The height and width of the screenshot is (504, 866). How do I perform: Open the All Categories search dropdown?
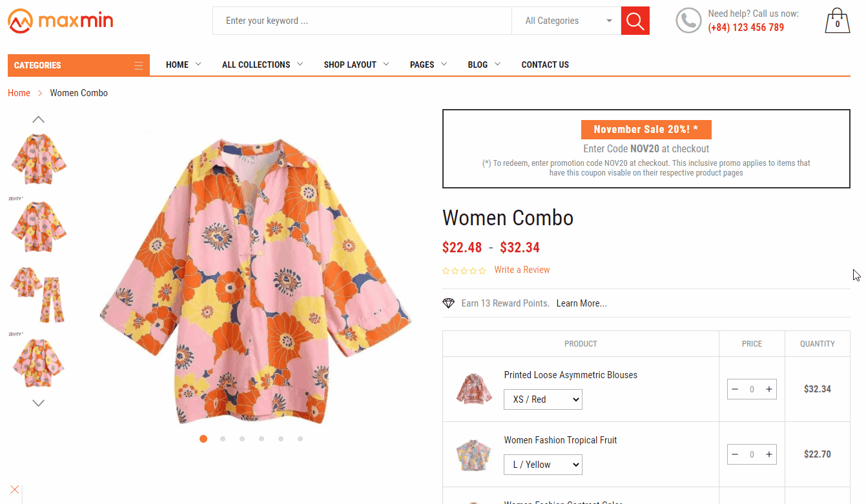[x=566, y=21]
